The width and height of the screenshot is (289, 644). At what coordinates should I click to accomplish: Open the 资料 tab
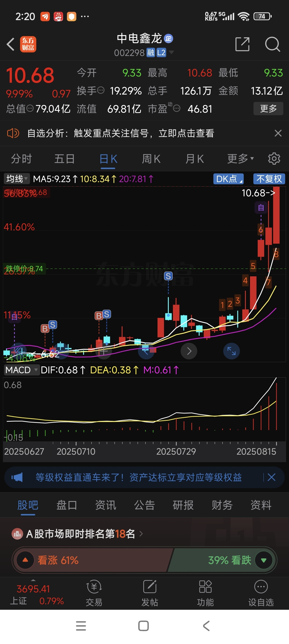click(x=261, y=505)
